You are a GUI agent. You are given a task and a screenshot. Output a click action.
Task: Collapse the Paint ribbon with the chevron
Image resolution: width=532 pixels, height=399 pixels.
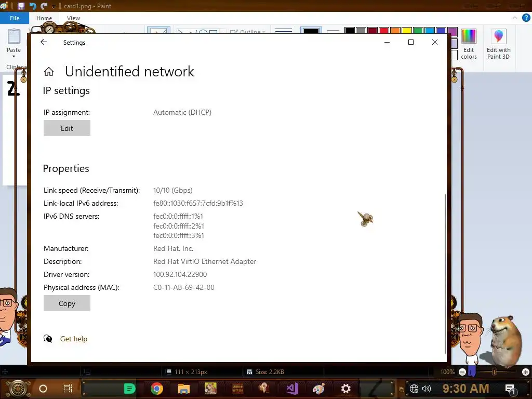[515, 18]
